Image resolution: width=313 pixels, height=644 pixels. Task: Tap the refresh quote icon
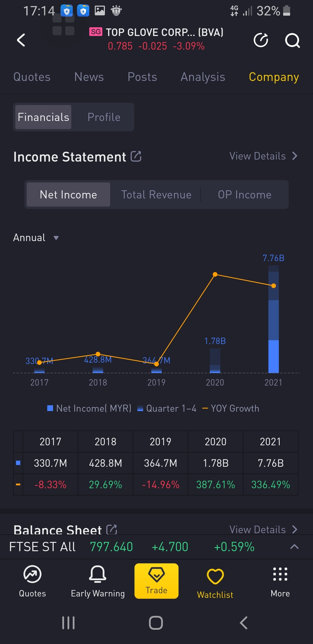click(261, 40)
